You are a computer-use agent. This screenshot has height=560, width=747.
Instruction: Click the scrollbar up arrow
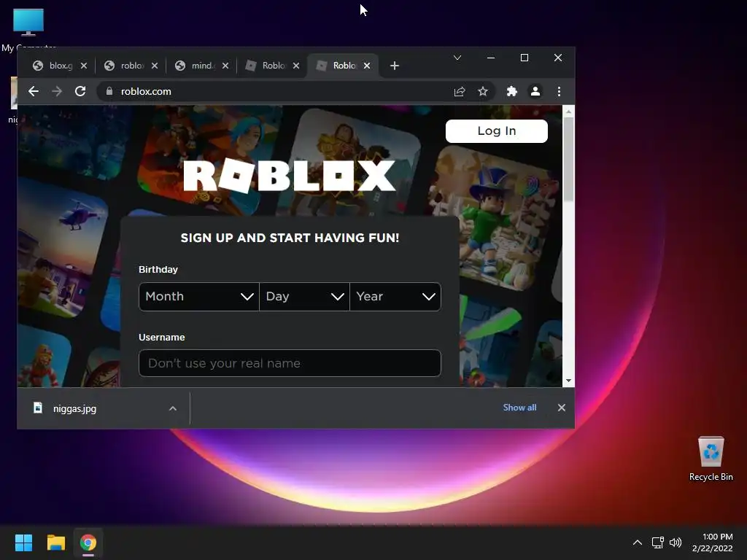point(568,112)
